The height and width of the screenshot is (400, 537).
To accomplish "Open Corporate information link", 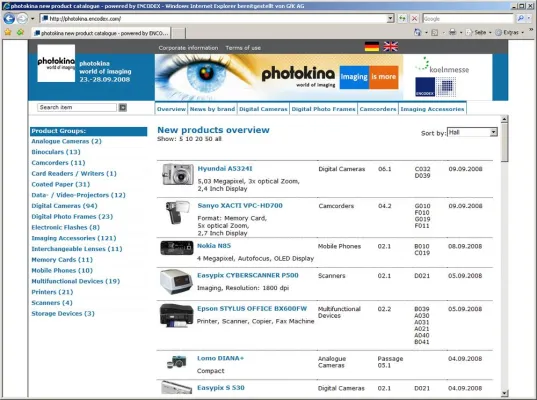I will pos(188,48).
